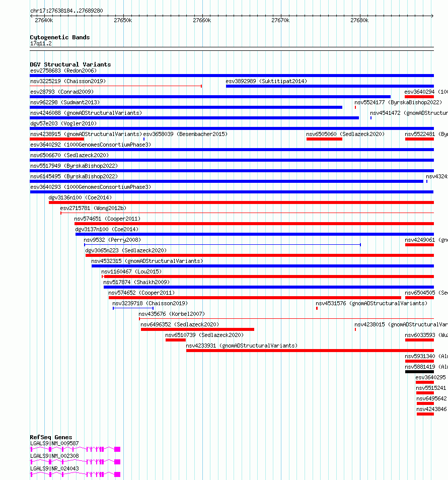Viewport: 448px width, 480px height.
Task: Click nsv4531576 (gnomADStructuralVariants) label
Action: 371,303
